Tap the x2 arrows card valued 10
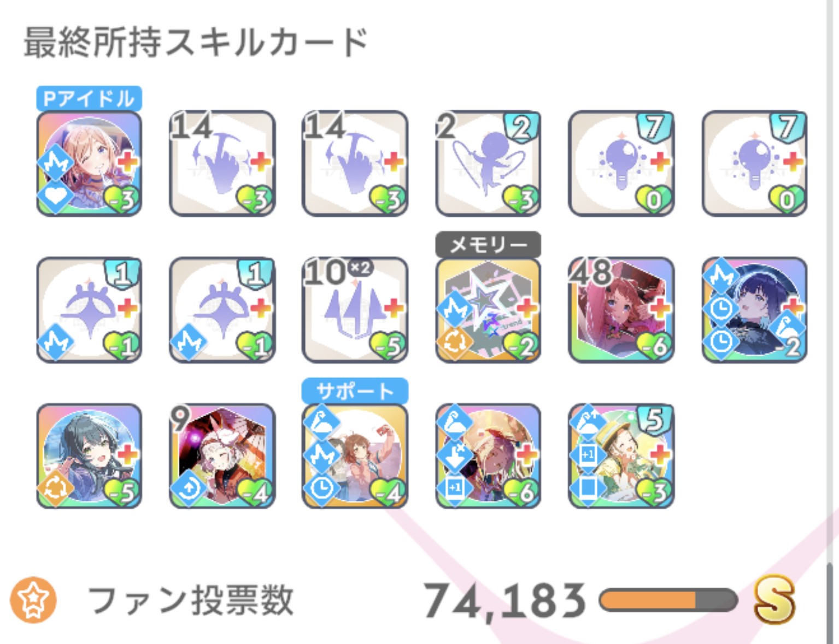 [x=355, y=310]
